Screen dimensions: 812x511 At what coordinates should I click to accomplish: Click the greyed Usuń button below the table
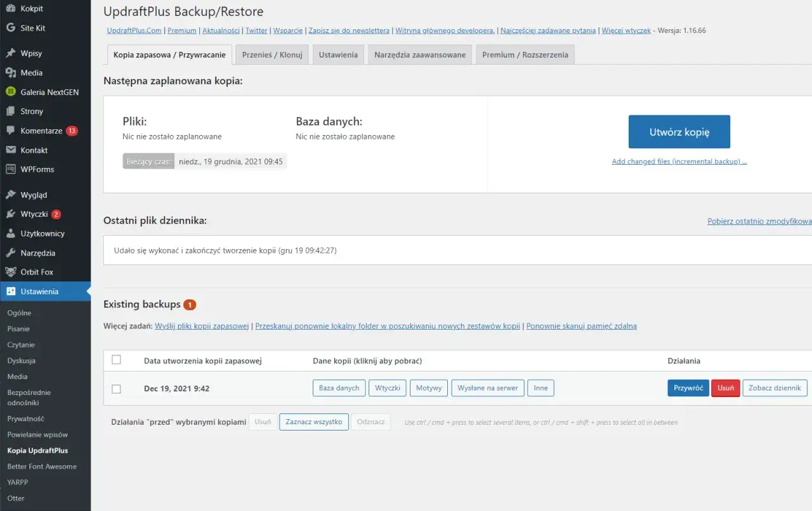263,422
